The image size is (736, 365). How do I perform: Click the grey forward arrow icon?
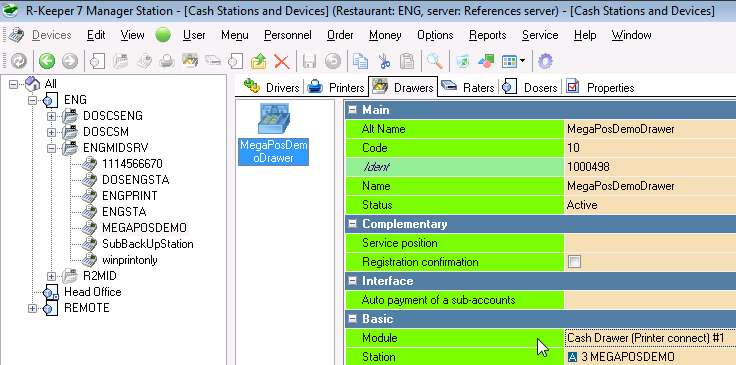(70, 61)
